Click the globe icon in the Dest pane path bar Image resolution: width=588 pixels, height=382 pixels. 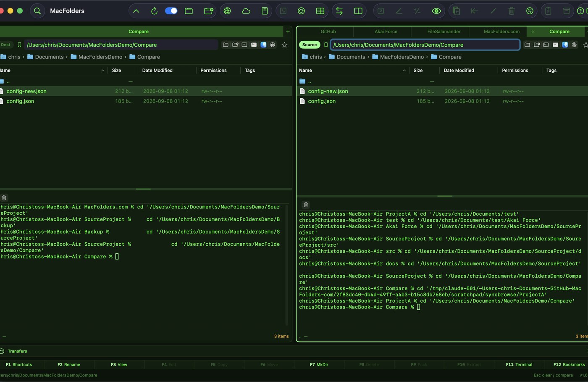273,45
